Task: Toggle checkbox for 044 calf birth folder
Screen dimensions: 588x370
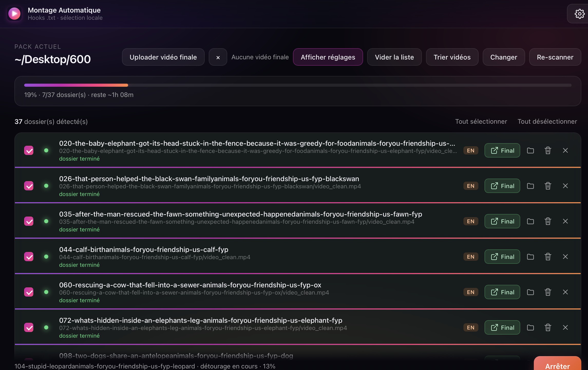Action: (x=29, y=257)
